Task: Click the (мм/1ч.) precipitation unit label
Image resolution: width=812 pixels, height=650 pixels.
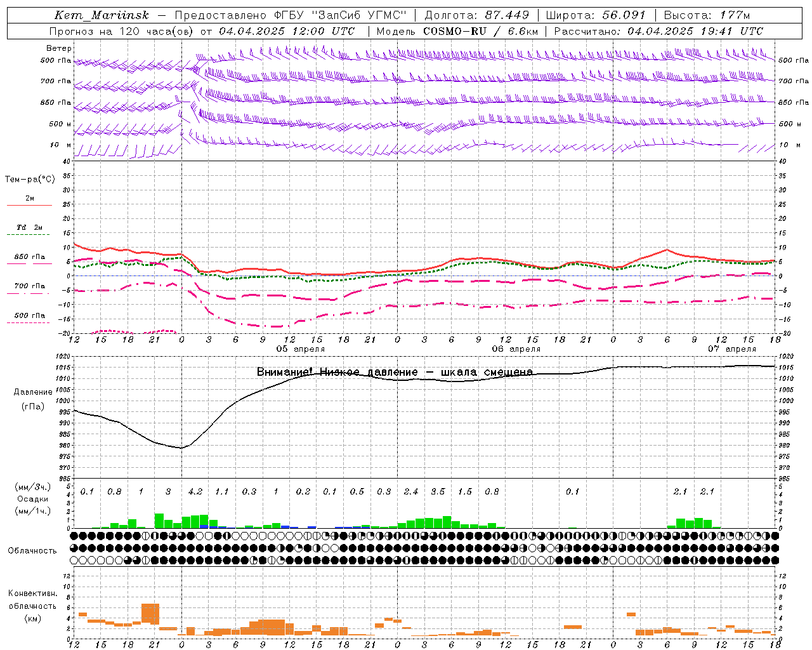Action: [32, 511]
